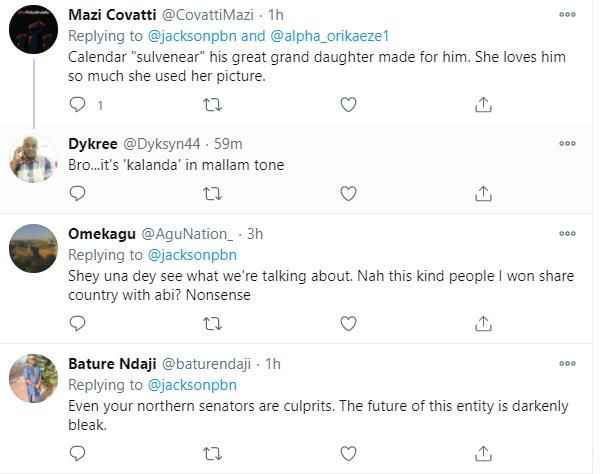600x474 pixels.
Task: Open more options on Bature Ndaji's tweet
Action: click(567, 363)
